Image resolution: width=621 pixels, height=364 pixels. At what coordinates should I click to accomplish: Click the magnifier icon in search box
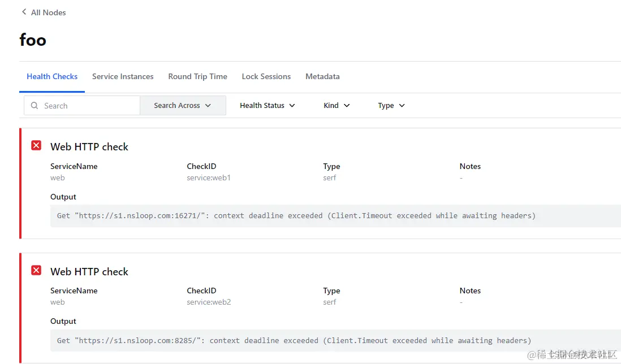[x=34, y=106]
